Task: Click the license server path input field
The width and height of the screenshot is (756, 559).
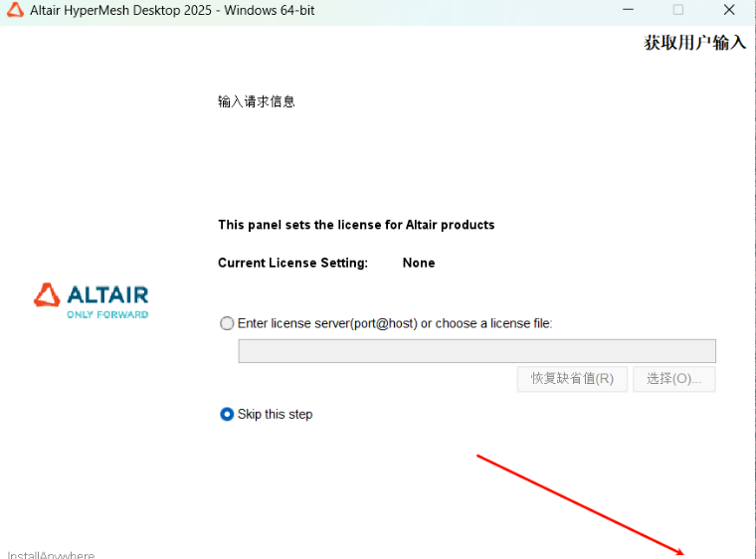Action: [476, 351]
